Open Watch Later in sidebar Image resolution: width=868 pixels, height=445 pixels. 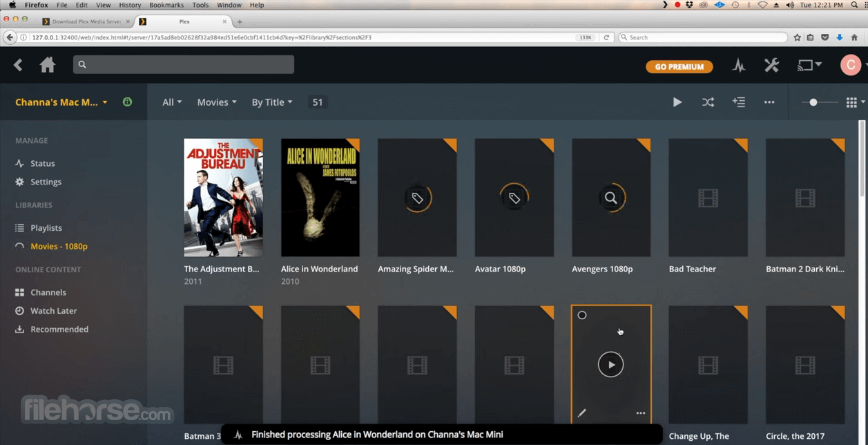[x=54, y=311]
